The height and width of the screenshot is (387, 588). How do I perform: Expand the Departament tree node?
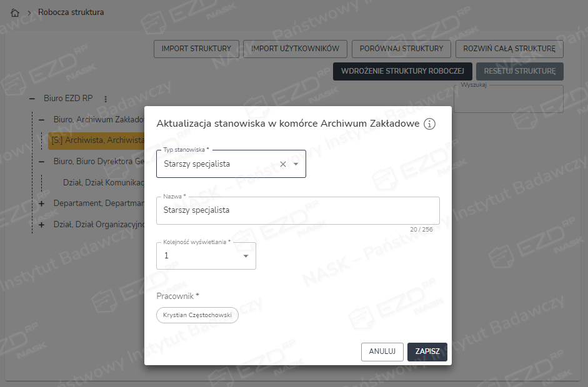(x=42, y=203)
